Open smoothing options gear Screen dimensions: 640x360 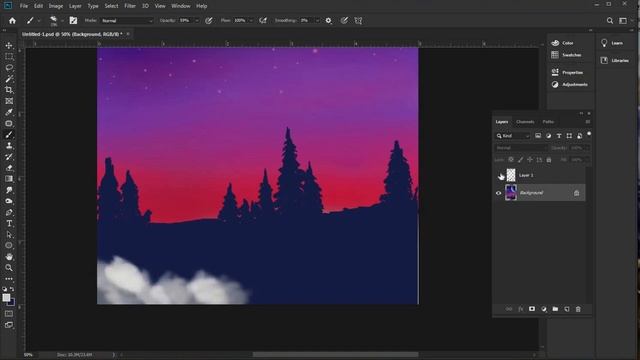tap(329, 20)
